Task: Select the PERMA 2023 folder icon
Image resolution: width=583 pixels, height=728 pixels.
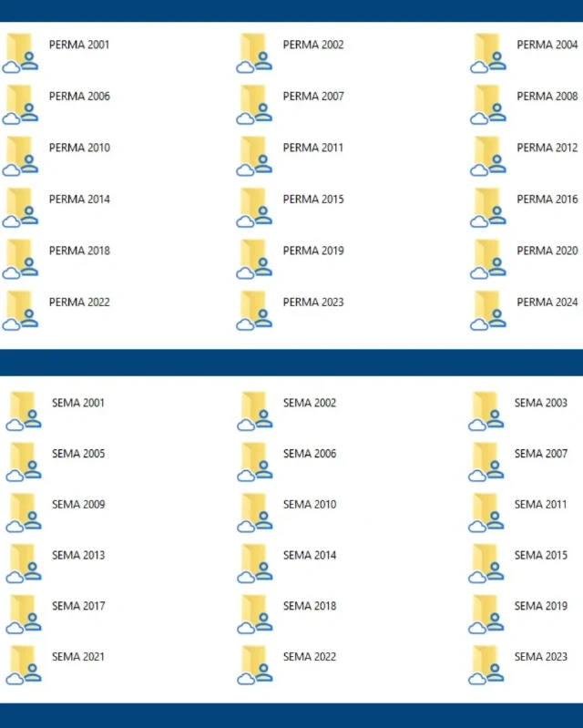Action: [x=254, y=310]
